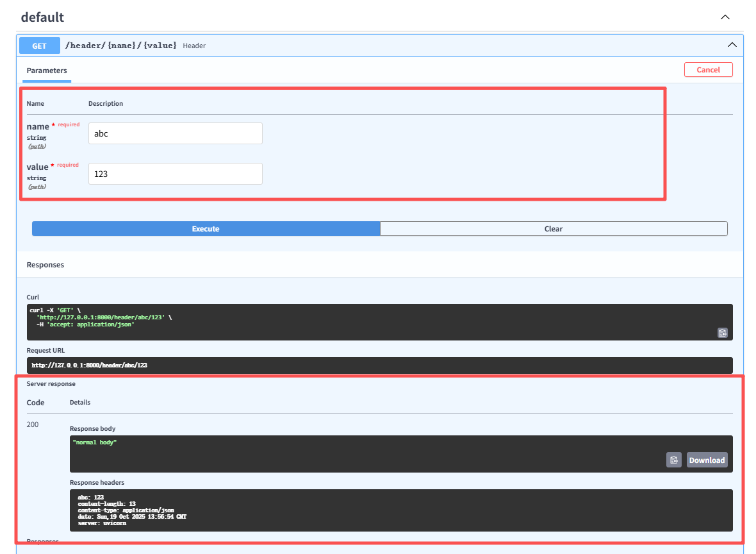
Task: Select the Parameters tab
Action: 47,71
